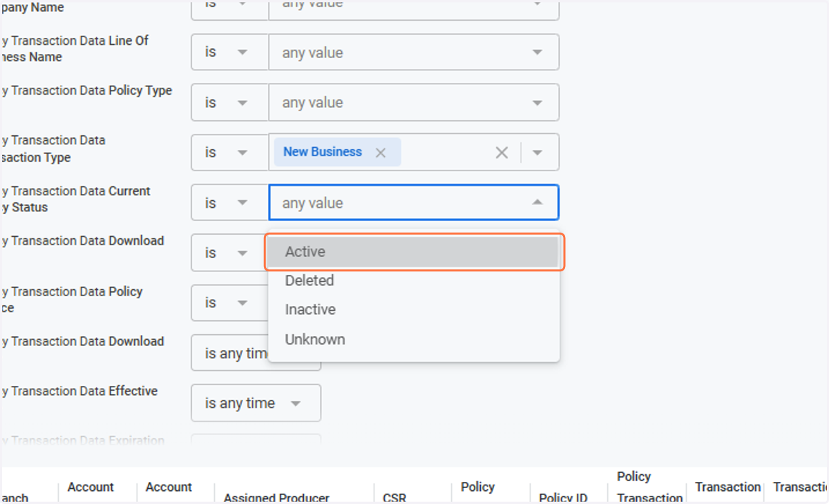
Task: Click the Transaction Data Policy Type label
Action: click(86, 90)
